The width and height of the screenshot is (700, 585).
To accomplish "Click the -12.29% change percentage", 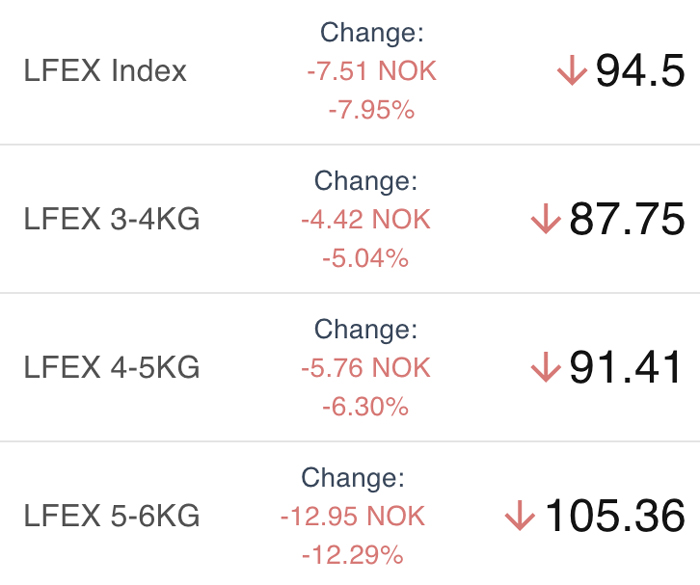I will [x=353, y=555].
